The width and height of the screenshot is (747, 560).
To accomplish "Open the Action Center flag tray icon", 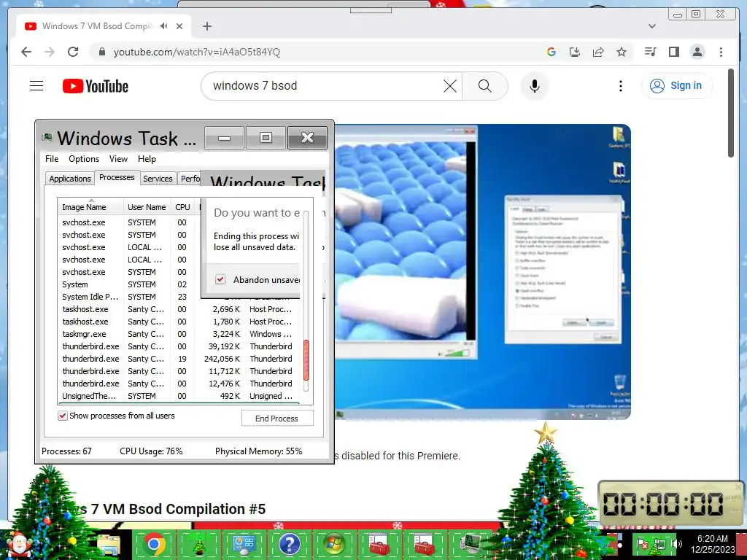I will click(643, 543).
